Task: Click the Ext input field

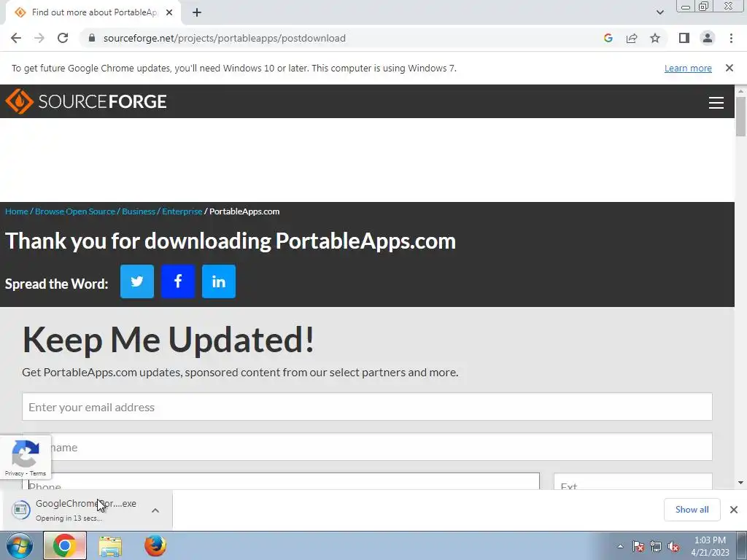Action: click(633, 481)
